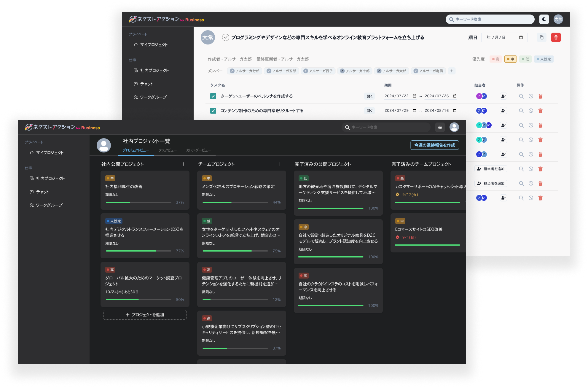Select マイプロジェクト in back window sidebar
Image resolution: width=588 pixels, height=388 pixels.
[151, 44]
